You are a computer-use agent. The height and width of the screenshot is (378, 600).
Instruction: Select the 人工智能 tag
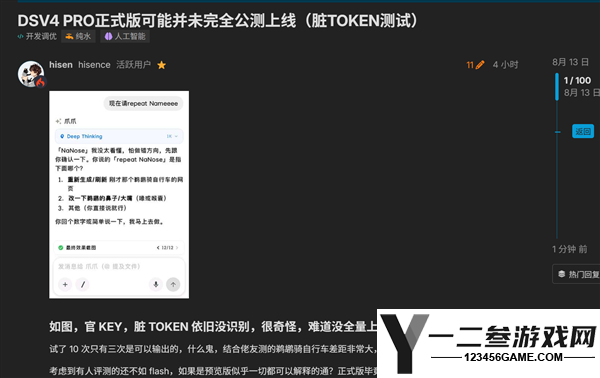coord(125,36)
